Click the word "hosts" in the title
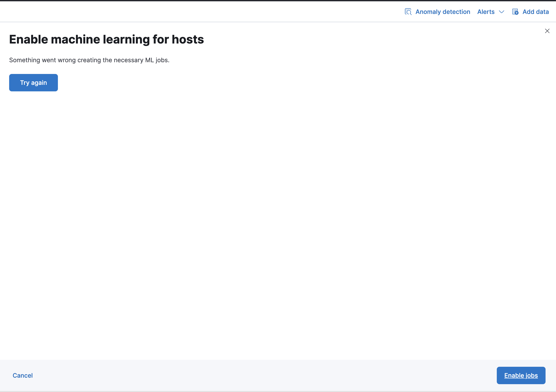The height and width of the screenshot is (392, 556). coord(188,39)
